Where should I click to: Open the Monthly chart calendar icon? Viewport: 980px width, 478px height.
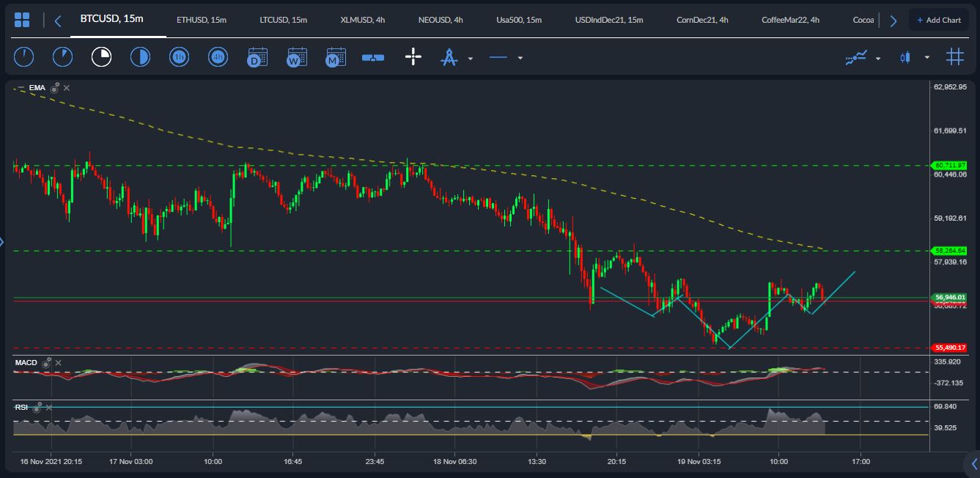[336, 56]
